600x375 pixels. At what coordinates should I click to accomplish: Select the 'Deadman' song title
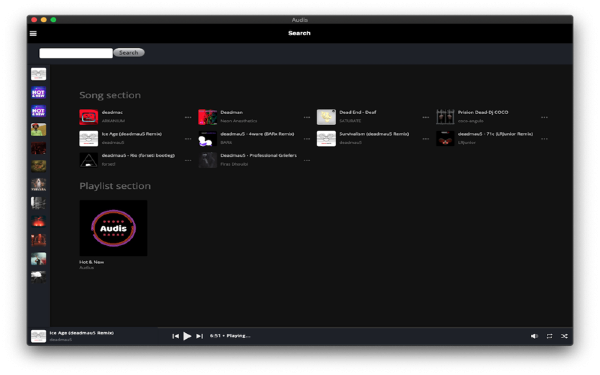(232, 112)
